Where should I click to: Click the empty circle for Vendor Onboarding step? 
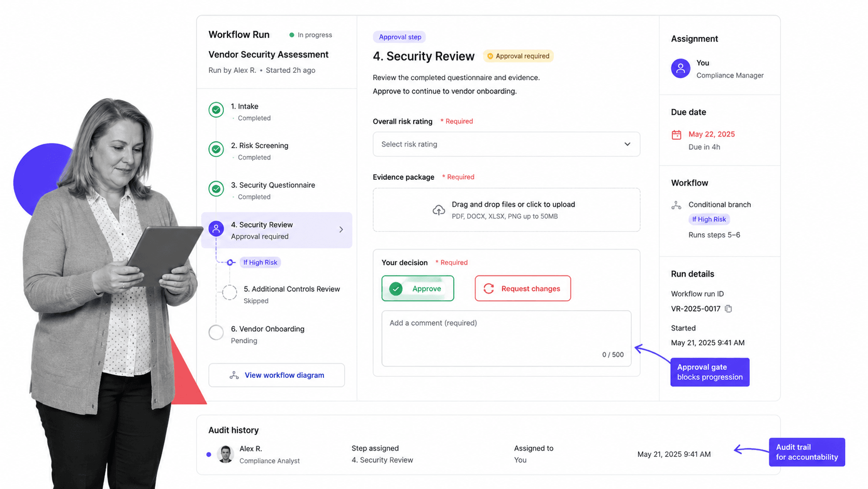coord(216,332)
